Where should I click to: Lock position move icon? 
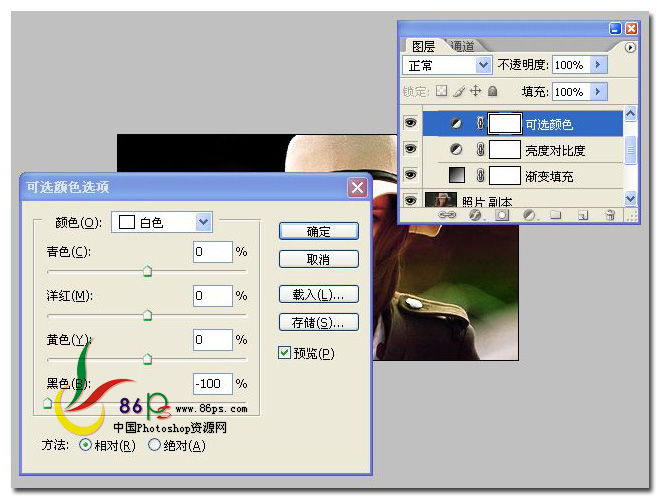pyautogui.click(x=476, y=90)
